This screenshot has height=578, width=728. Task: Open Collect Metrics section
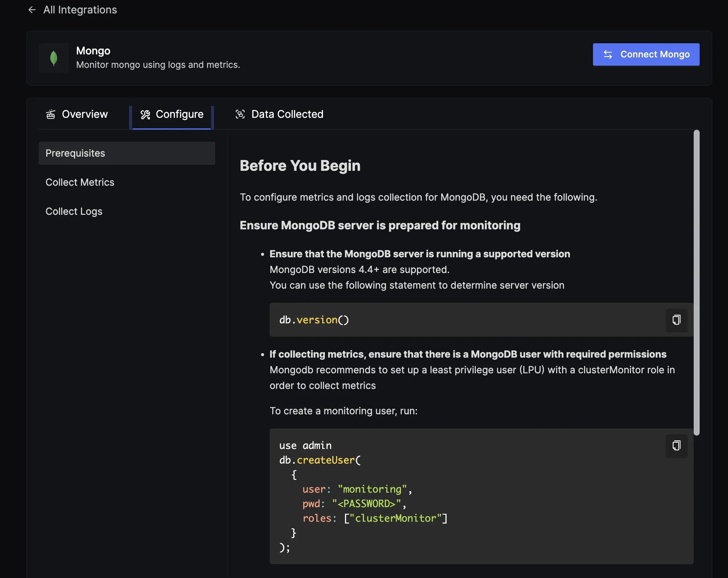click(x=127, y=182)
